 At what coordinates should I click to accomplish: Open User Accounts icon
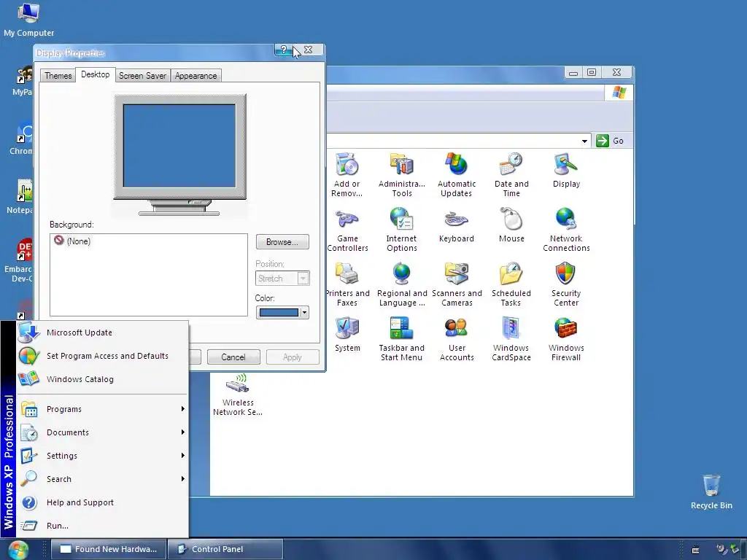tap(457, 339)
